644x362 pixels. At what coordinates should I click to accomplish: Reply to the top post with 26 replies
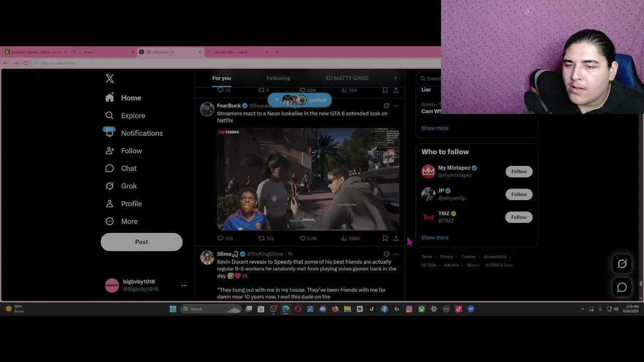coord(224,90)
